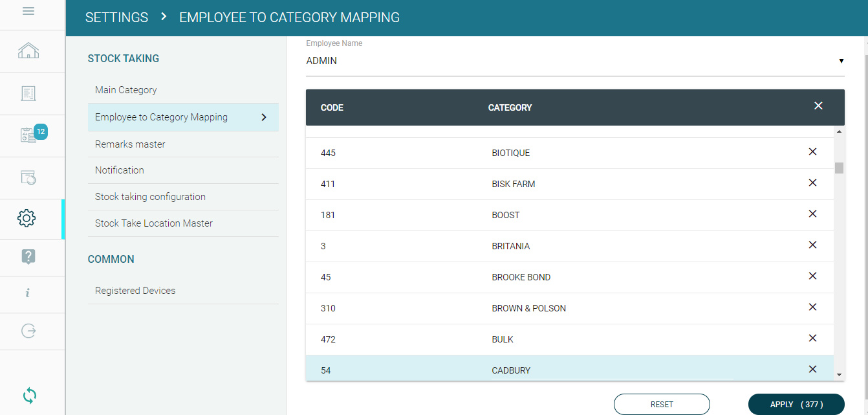This screenshot has height=415, width=868.
Task: Remove the BIOTIQUE category row
Action: click(812, 151)
